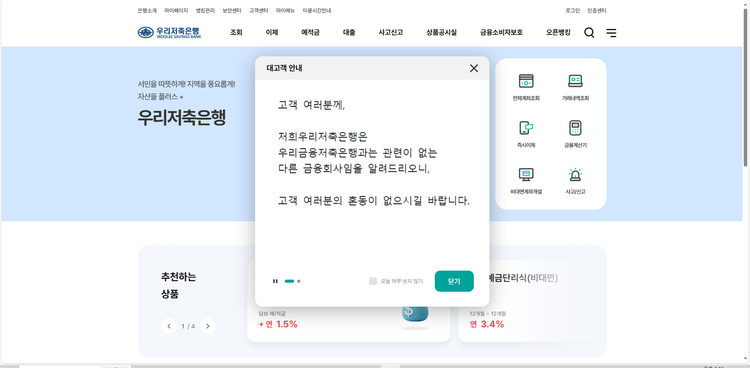
Task: Open the 이체 menu
Action: (272, 33)
